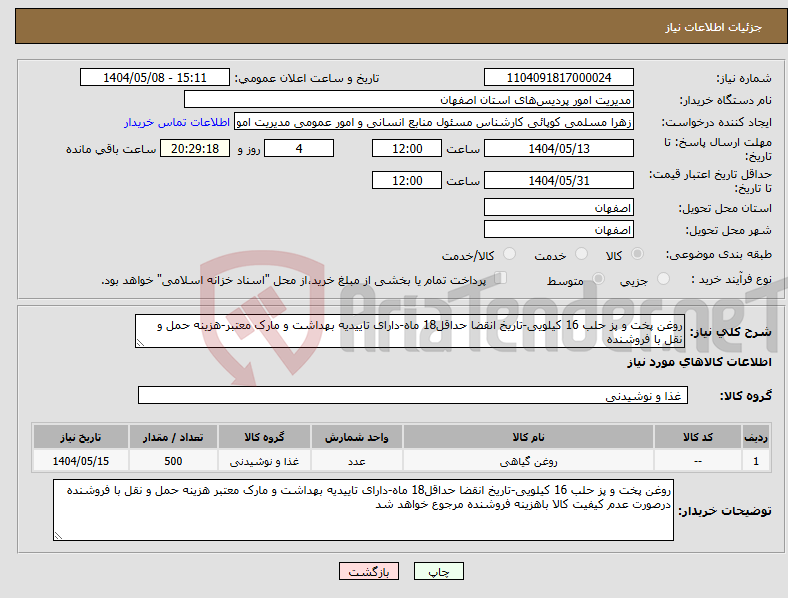Click the شماره نیاز field 1104091817000024
Screen dimensions: 788x598
tap(559, 77)
